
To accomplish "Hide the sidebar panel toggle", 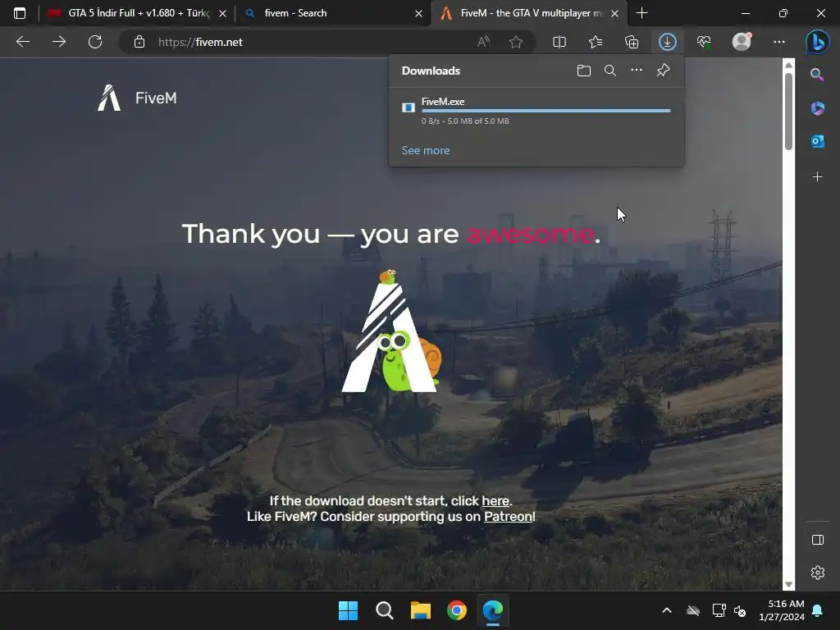I will [x=818, y=540].
